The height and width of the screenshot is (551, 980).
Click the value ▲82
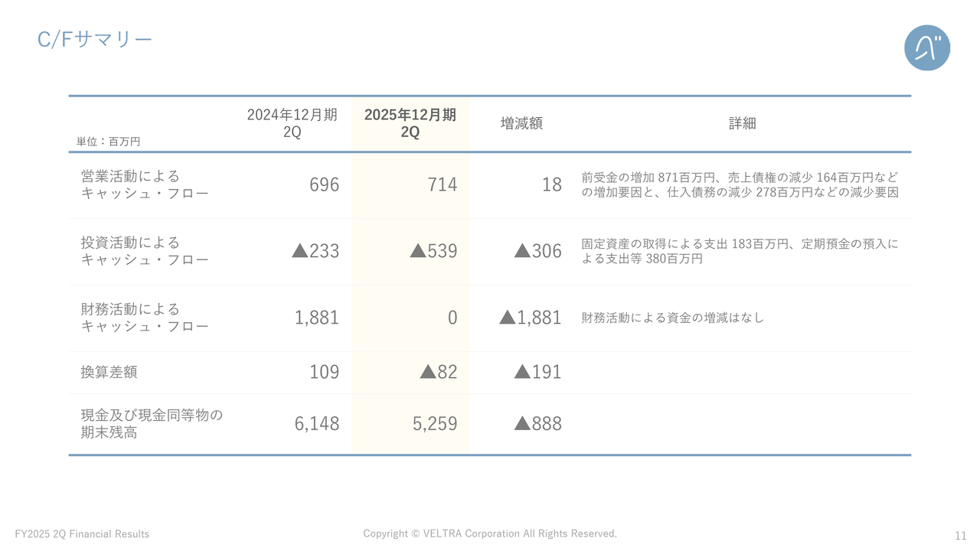point(439,372)
